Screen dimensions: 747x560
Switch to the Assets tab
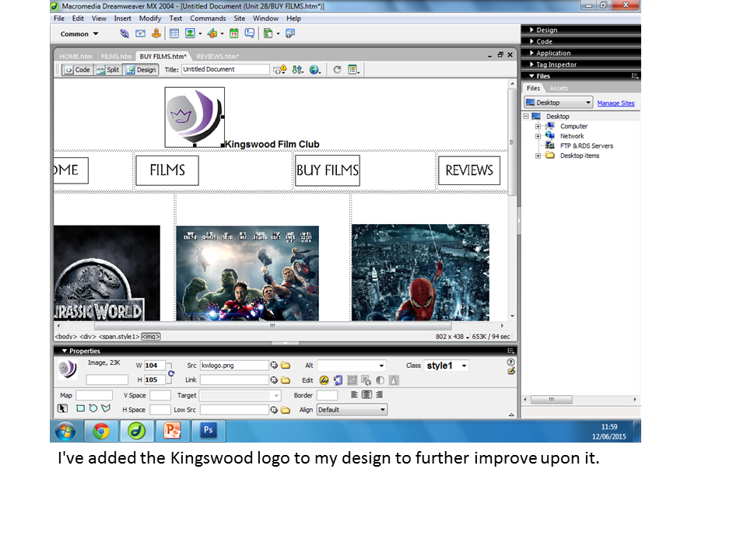(559, 88)
